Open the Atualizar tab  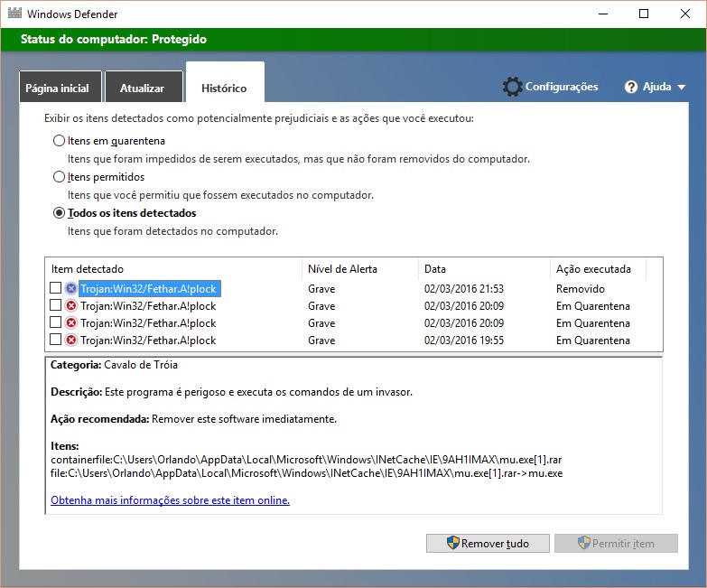(x=143, y=89)
